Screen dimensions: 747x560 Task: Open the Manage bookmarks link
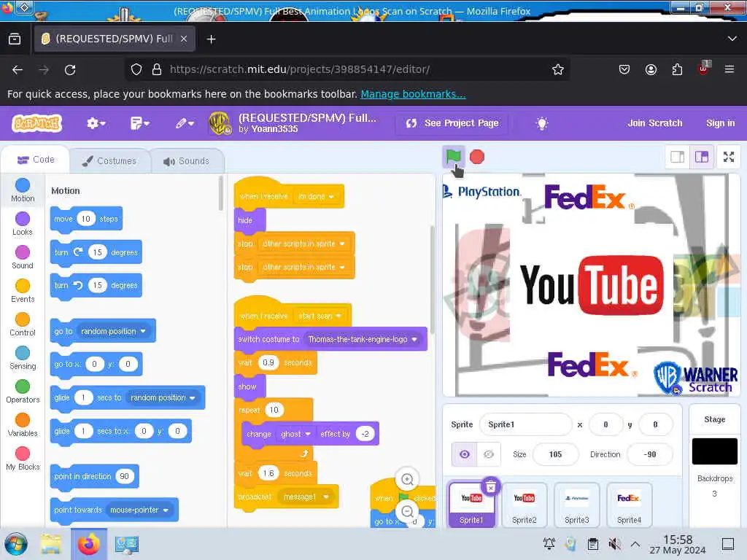click(413, 94)
